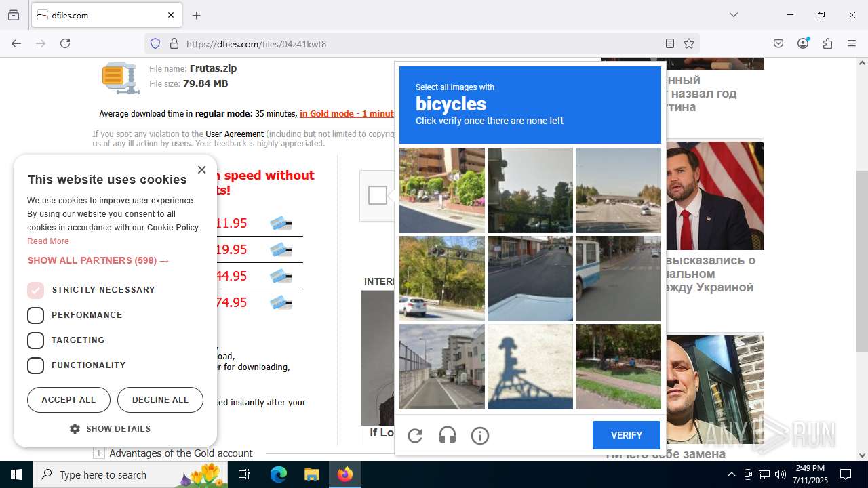Show tracking protection shield info
868x488 pixels.
[x=155, y=43]
